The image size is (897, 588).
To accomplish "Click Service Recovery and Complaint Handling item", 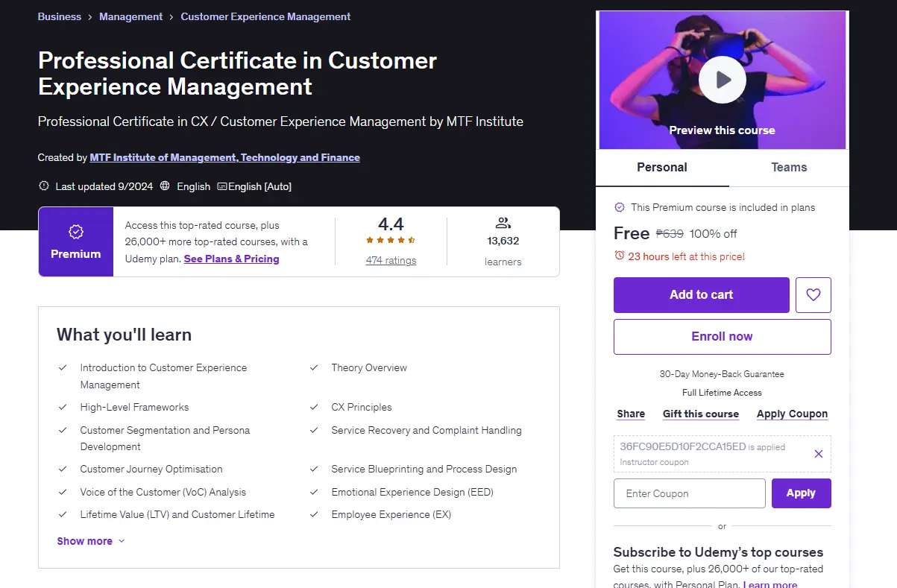I will click(427, 430).
